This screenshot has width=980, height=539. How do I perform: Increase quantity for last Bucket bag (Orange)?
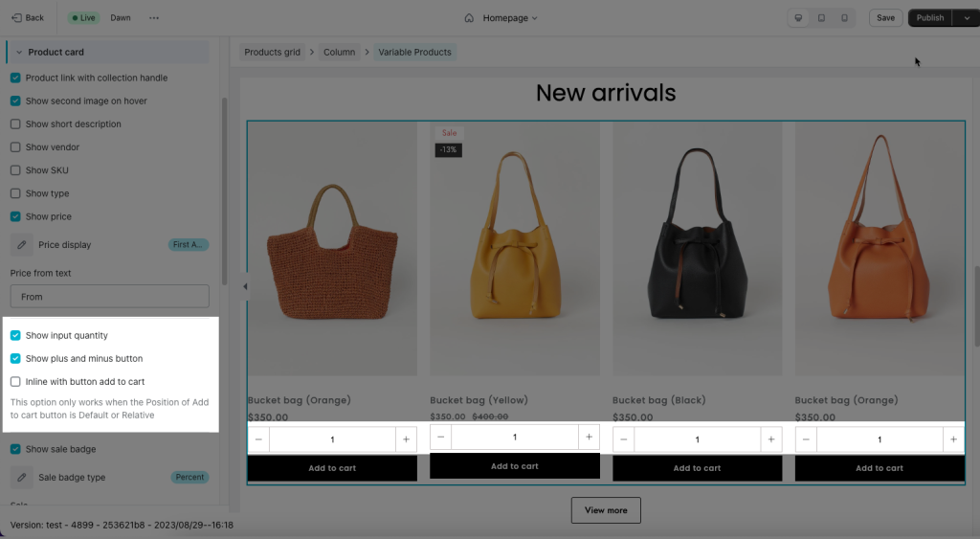pos(954,439)
